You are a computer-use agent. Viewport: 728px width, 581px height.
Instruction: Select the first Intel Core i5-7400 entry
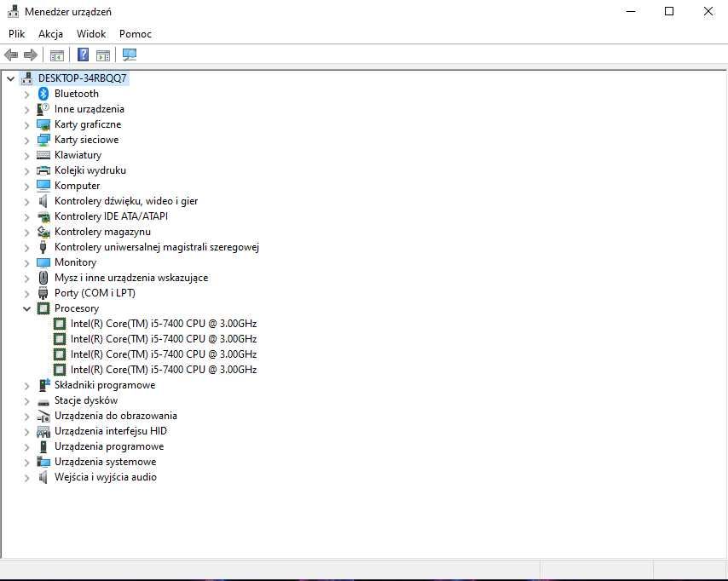pos(164,324)
